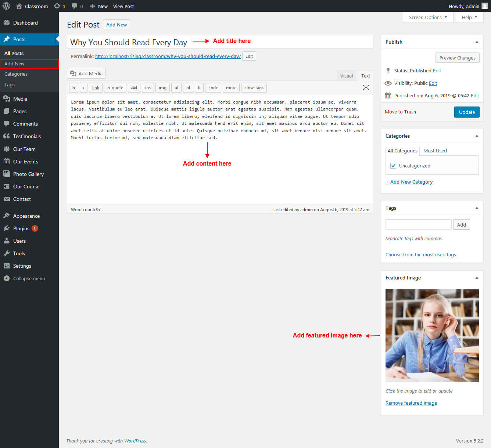Collapse the Publish panel
The height and width of the screenshot is (448, 491).
tap(477, 42)
